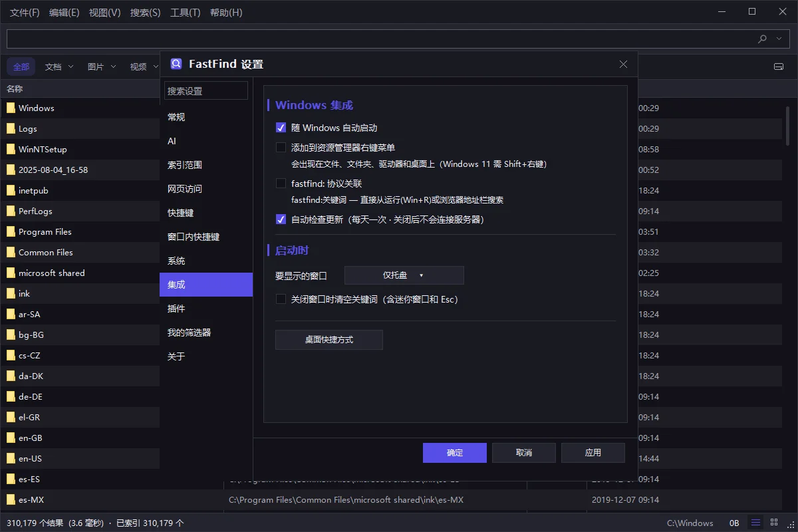798x532 pixels.
Task: Click the 桌面快捷方式 button
Action: (x=329, y=340)
